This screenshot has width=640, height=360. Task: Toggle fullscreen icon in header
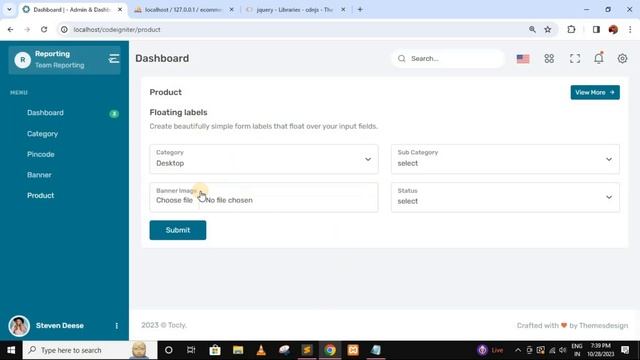coord(575,59)
